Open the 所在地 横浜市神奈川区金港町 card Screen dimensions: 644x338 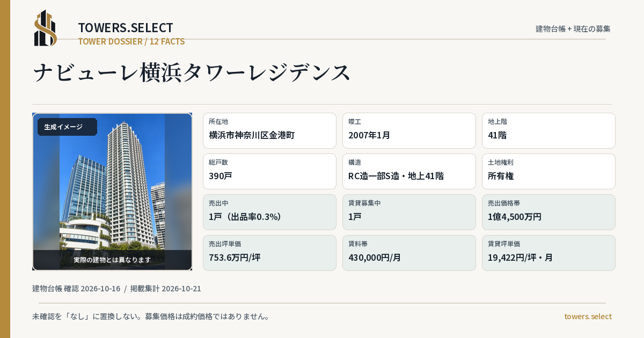269,130
